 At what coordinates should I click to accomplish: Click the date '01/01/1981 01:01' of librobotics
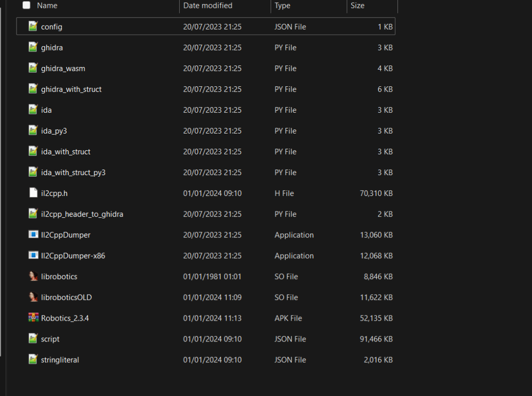click(212, 276)
